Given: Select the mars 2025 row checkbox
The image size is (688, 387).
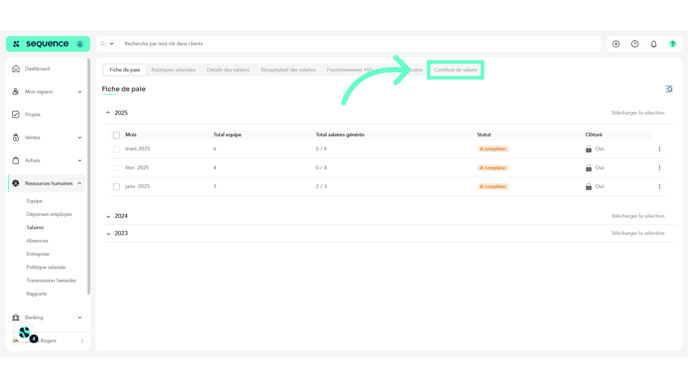Looking at the screenshot, I should 116,149.
